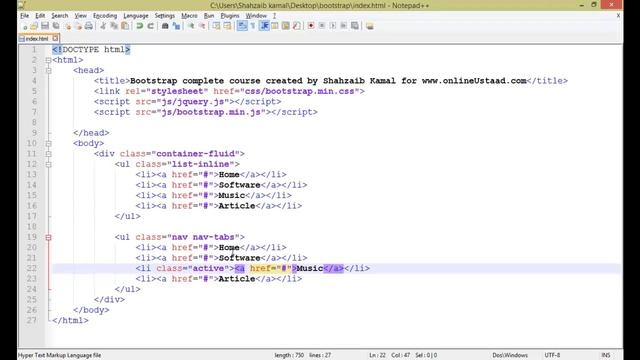Screen dimensions: 640x360
Task: Open the Plugins menu
Action: pos(230,16)
